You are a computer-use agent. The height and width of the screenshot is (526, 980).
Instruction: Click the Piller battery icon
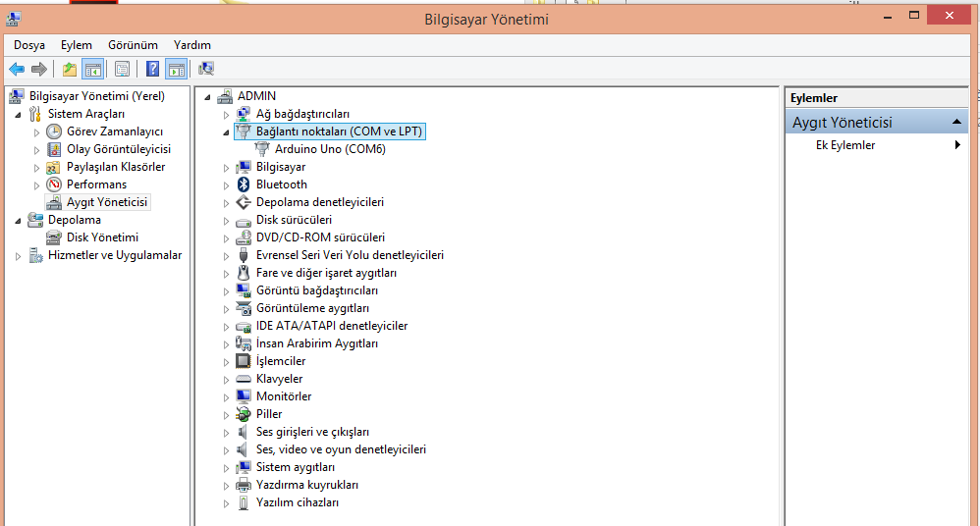244,413
